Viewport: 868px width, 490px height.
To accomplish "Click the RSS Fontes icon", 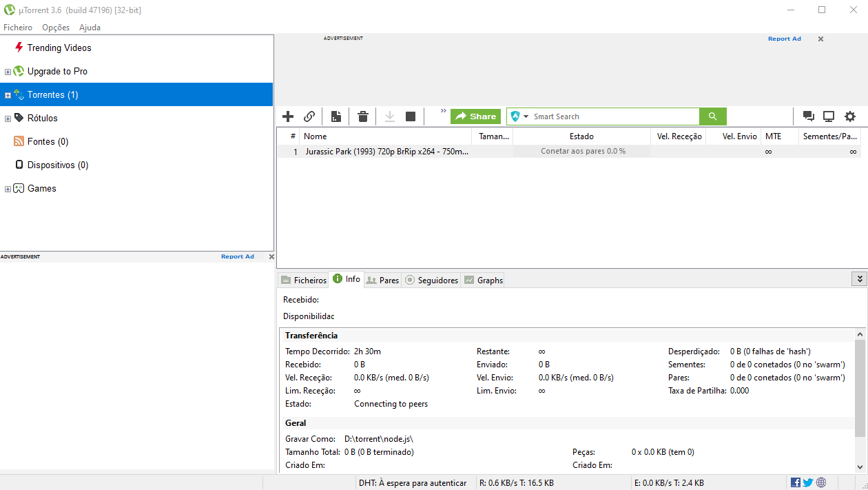I will coord(19,141).
